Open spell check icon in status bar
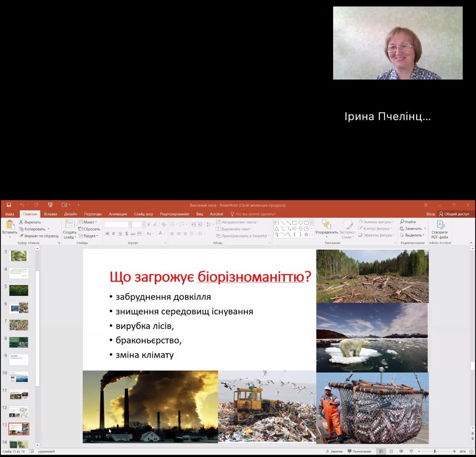 pyautogui.click(x=32, y=451)
